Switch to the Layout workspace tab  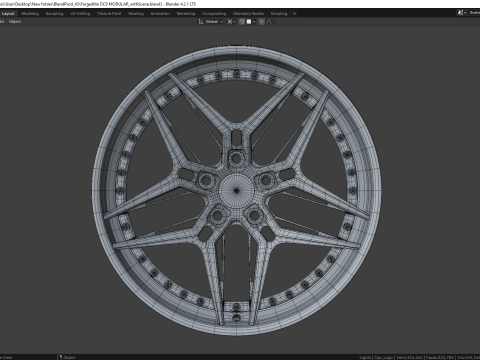click(x=8, y=14)
